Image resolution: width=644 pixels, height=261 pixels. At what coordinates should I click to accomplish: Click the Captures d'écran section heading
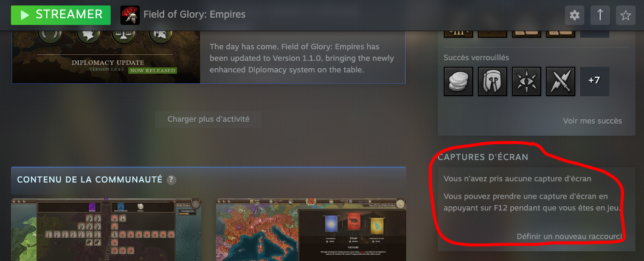483,157
